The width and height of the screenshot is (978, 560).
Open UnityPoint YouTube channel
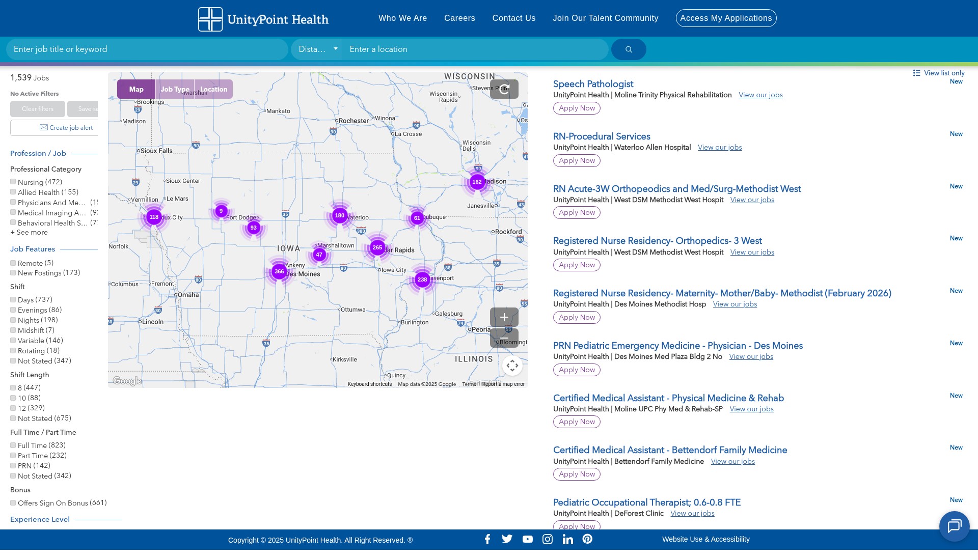528,539
